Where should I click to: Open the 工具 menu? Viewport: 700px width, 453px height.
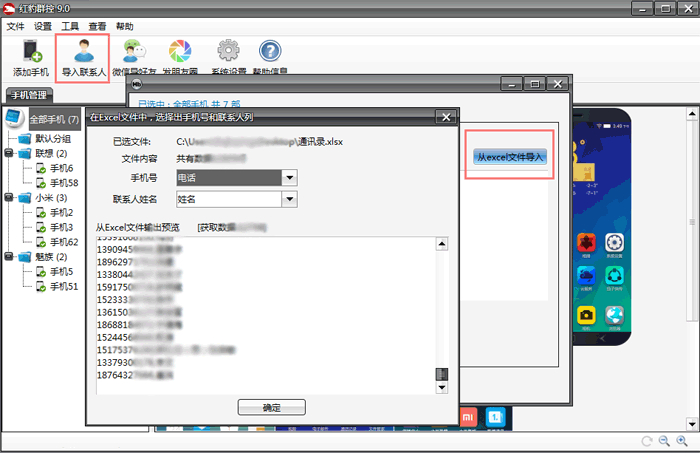click(70, 26)
